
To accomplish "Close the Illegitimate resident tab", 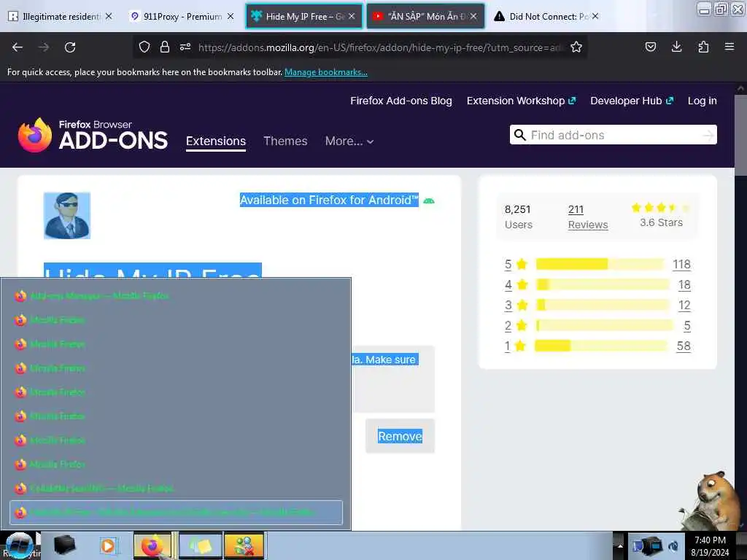I will (109, 16).
